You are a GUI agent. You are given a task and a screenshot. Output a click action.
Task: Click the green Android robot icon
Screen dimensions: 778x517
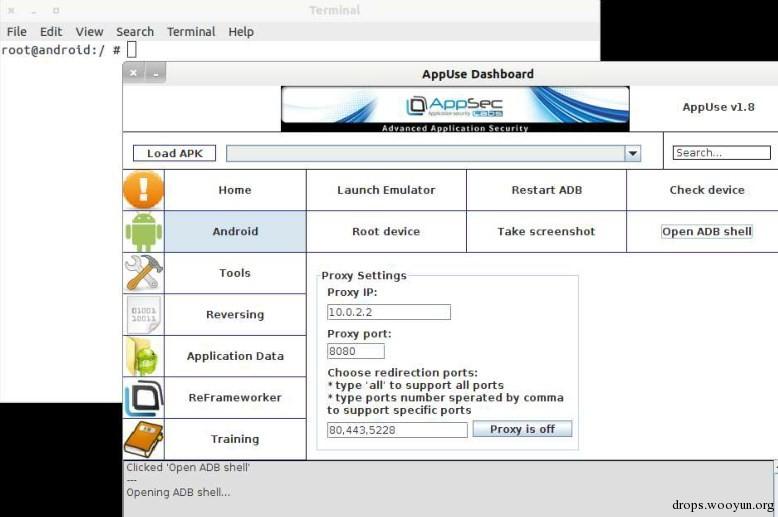click(x=143, y=231)
